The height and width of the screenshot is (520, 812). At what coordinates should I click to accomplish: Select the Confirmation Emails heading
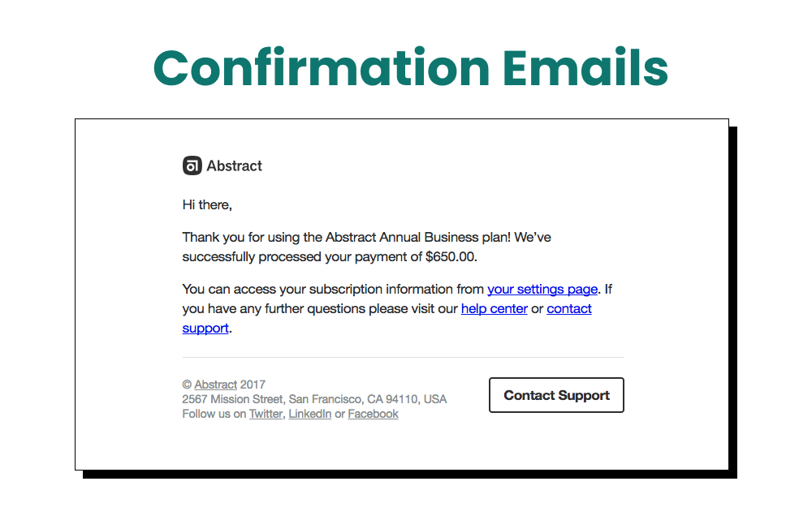tap(411, 69)
